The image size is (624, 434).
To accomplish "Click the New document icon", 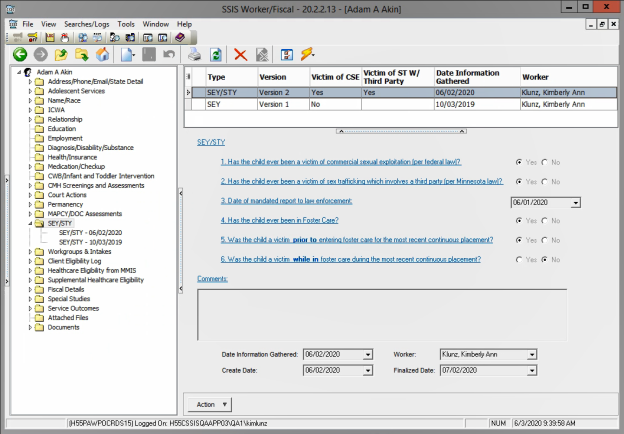I will click(127, 54).
